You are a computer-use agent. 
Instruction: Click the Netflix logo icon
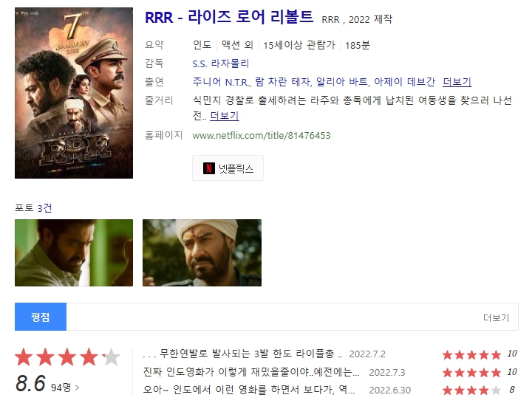tap(208, 169)
